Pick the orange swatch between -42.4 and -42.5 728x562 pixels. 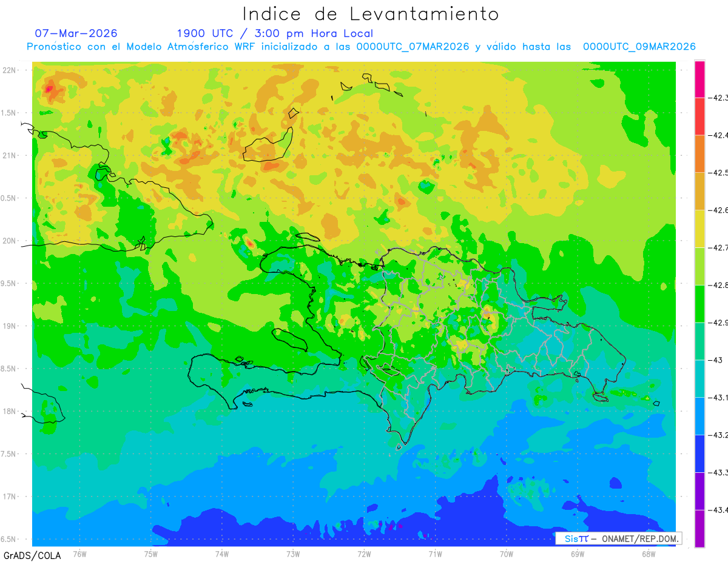[699, 154]
